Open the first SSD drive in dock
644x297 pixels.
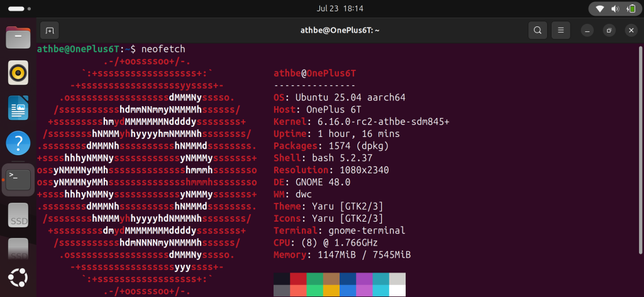tap(18, 215)
